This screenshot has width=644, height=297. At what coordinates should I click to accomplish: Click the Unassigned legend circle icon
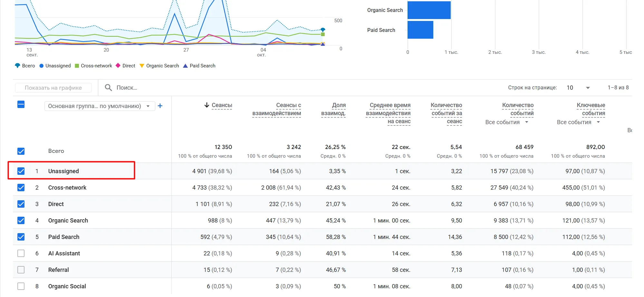41,66
